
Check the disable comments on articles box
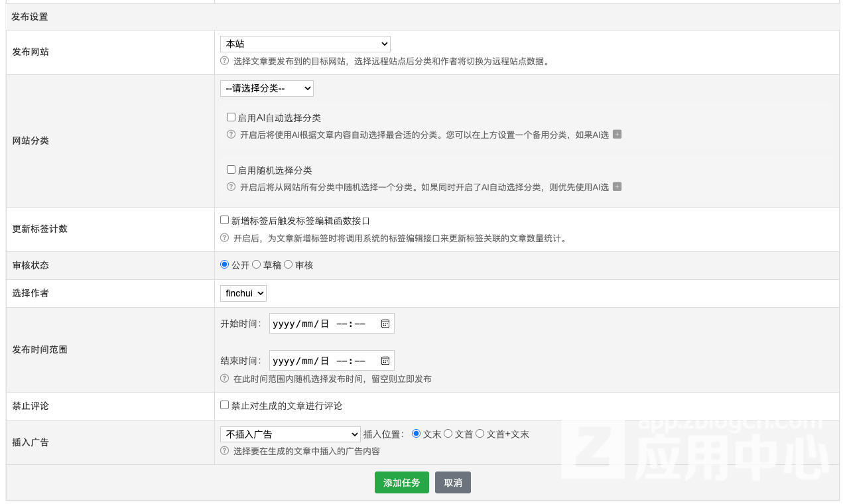coord(225,405)
